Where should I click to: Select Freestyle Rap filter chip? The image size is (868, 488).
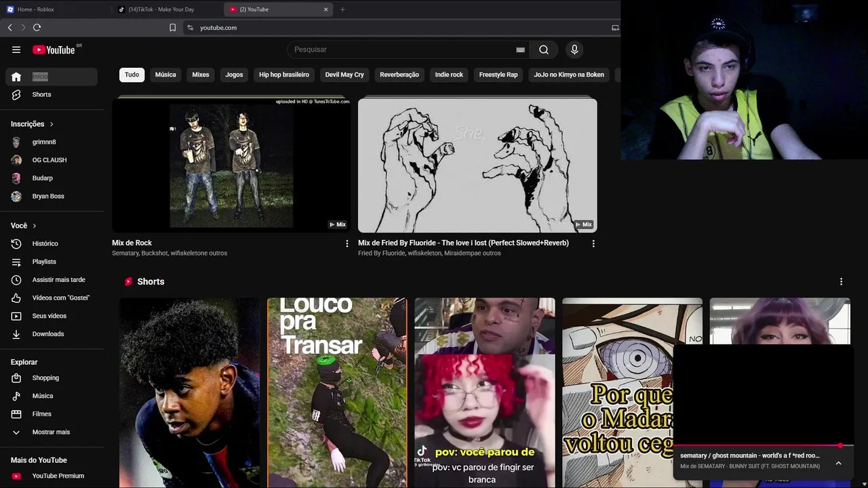(498, 75)
